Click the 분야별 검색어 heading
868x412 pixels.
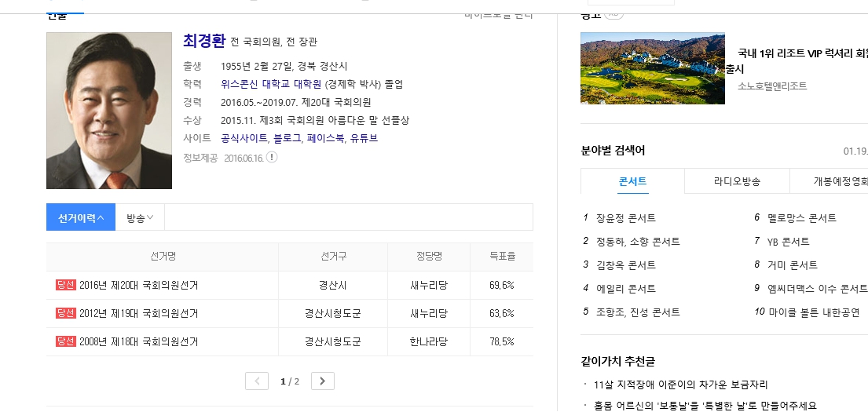click(613, 151)
